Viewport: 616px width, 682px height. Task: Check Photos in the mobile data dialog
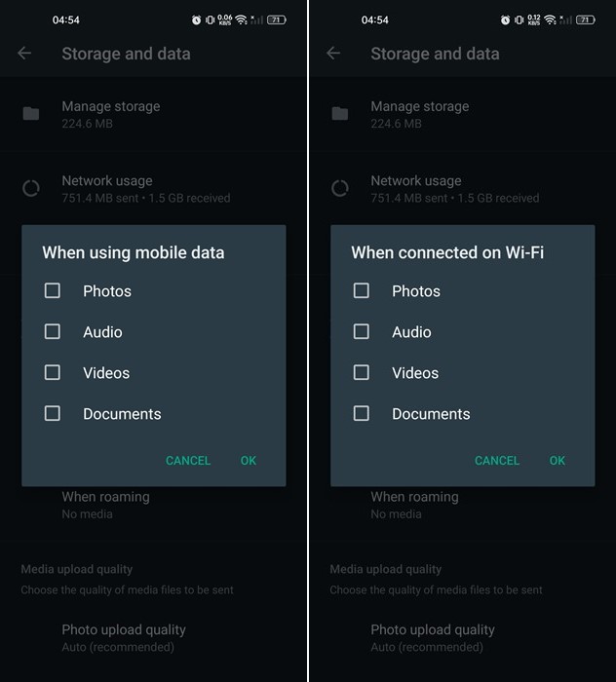[53, 290]
